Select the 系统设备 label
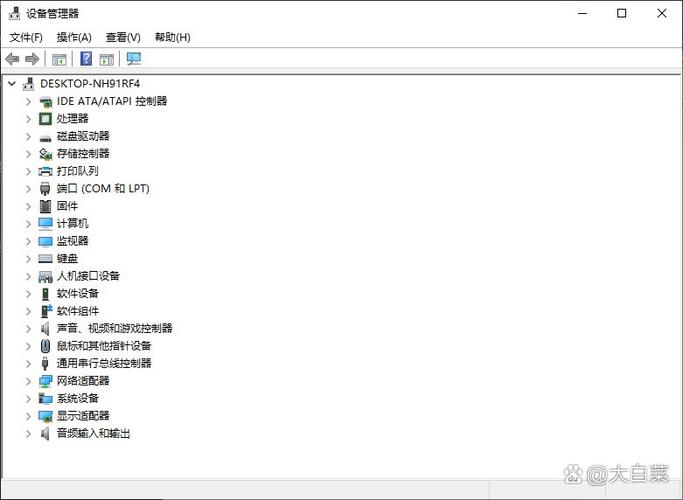The image size is (683, 500). [x=78, y=398]
